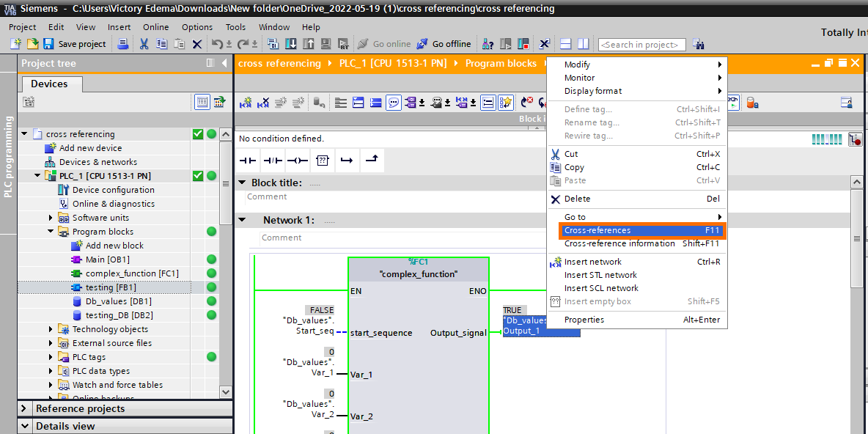Image resolution: width=868 pixels, height=434 pixels.
Task: Open the Options menu in menu bar
Action: [x=196, y=27]
